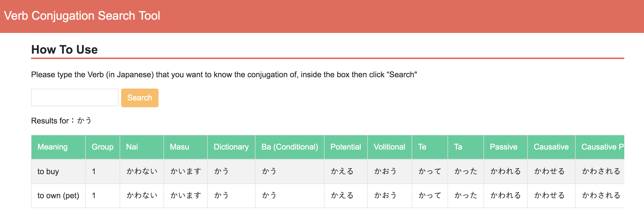Click the Masu column header
Screen dimensions: 644x214
[179, 147]
